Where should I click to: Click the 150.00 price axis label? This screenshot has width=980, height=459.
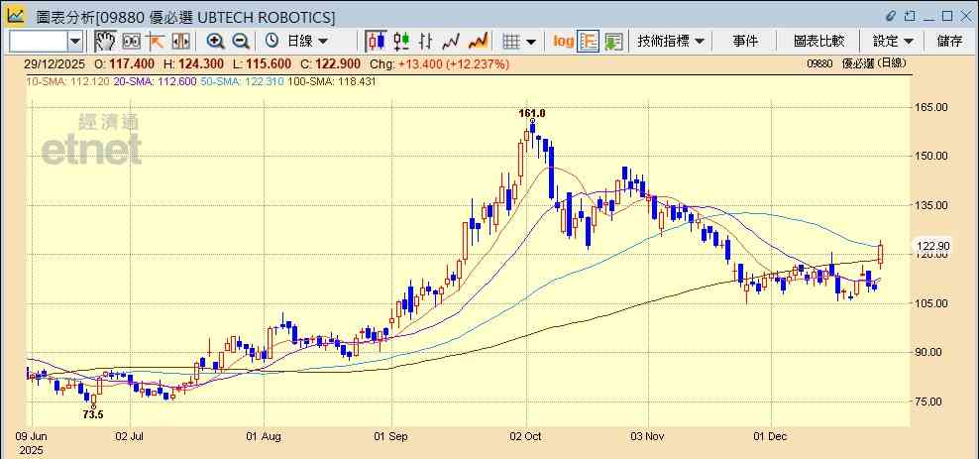tap(932, 156)
